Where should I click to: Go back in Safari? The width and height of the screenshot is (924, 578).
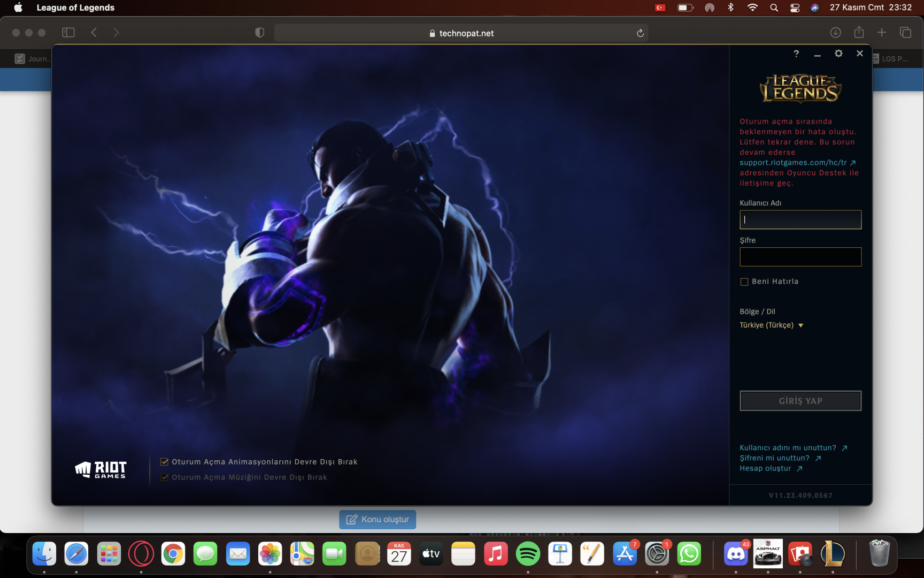(x=94, y=33)
